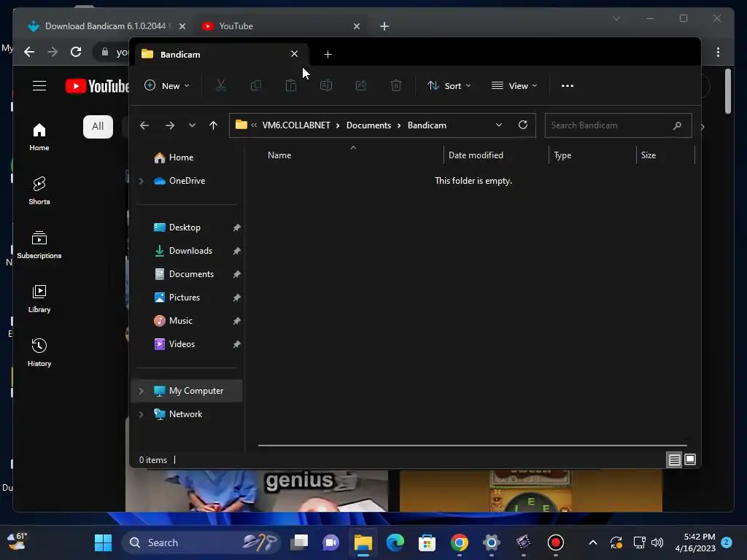Click Documents in the address breadcrumb
The image size is (747, 560).
tap(368, 125)
